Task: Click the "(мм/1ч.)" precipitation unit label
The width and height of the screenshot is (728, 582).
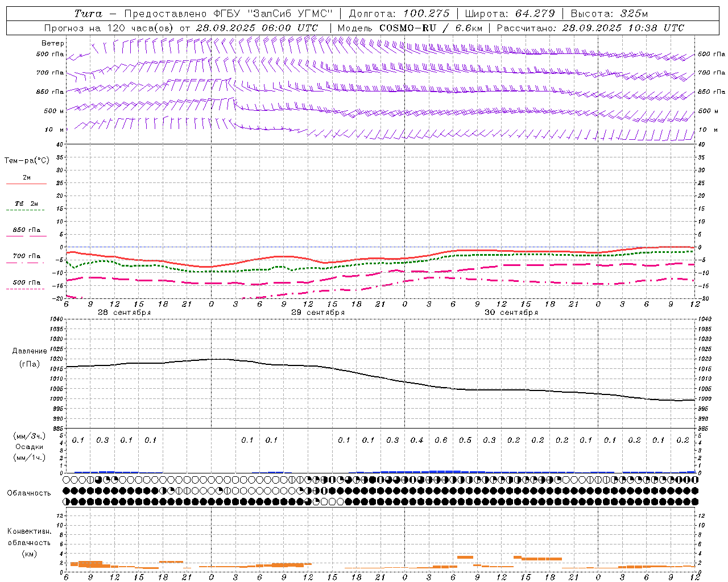Action: point(30,458)
